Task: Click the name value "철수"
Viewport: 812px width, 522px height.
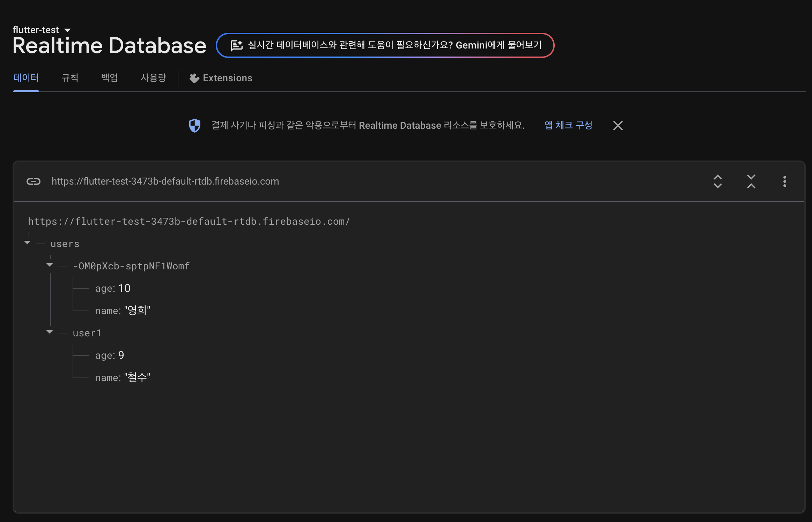Action: [137, 377]
